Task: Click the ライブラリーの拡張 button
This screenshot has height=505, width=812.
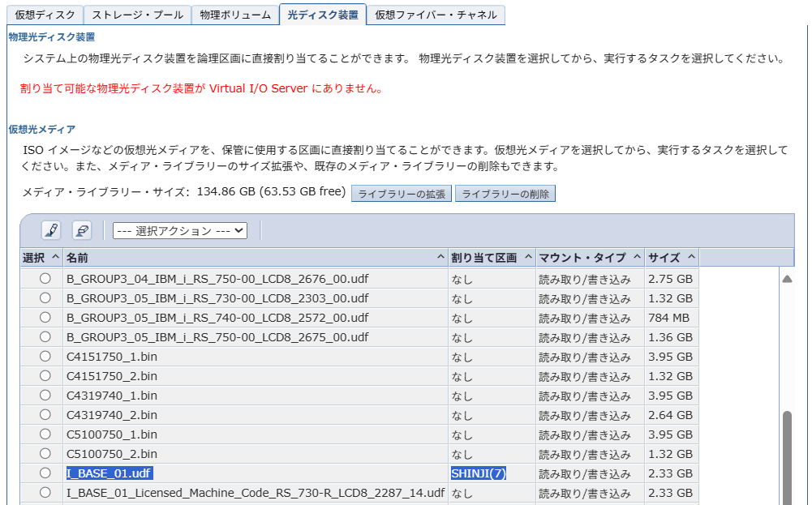Action: 402,194
